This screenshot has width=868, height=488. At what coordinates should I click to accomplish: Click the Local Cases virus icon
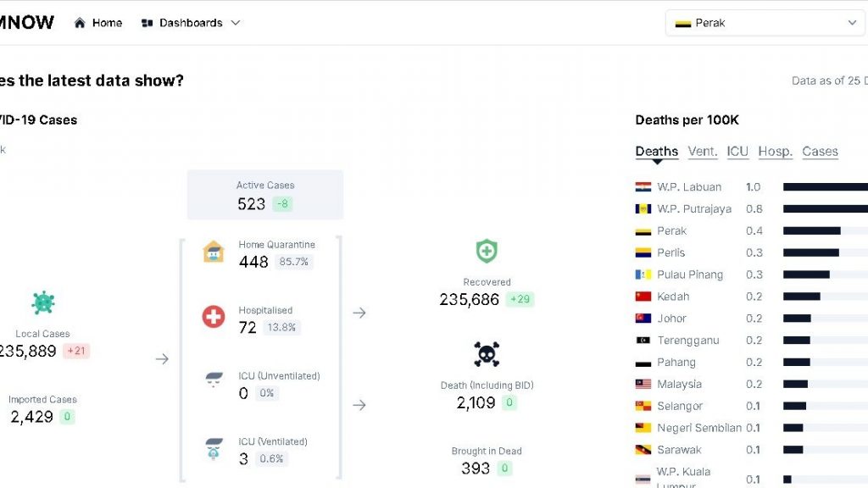[x=43, y=302]
